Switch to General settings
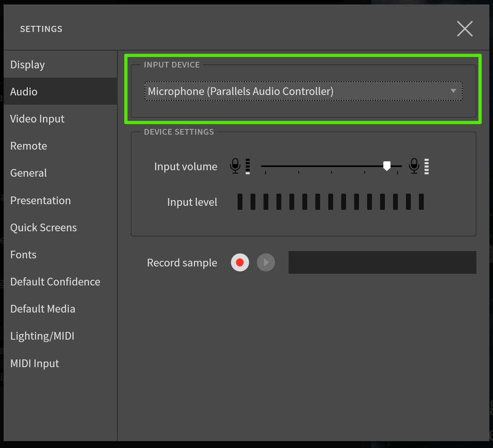Image resolution: width=493 pixels, height=448 pixels. (x=60, y=173)
